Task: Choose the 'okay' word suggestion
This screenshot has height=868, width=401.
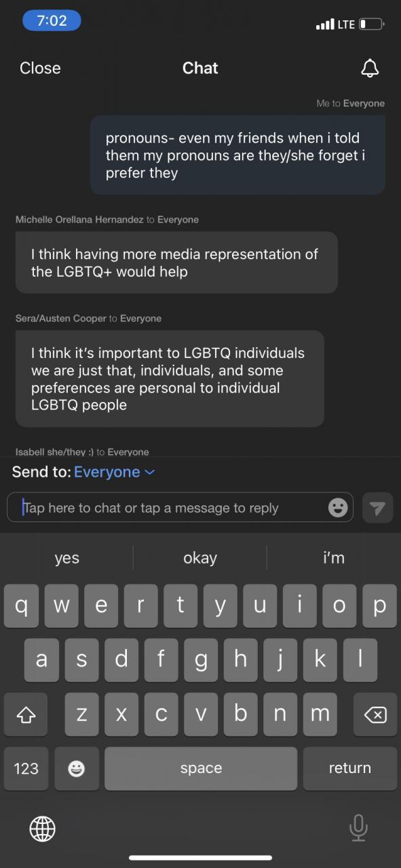Action: point(200,557)
